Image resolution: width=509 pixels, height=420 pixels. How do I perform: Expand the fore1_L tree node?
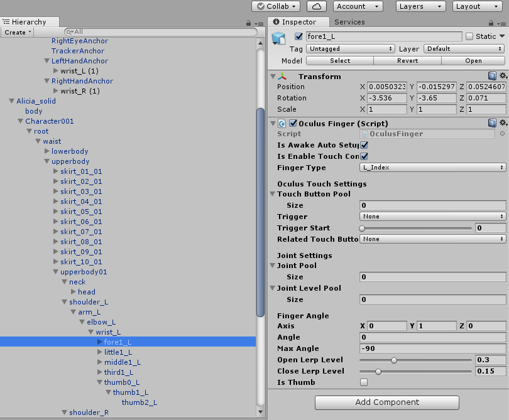100,342
